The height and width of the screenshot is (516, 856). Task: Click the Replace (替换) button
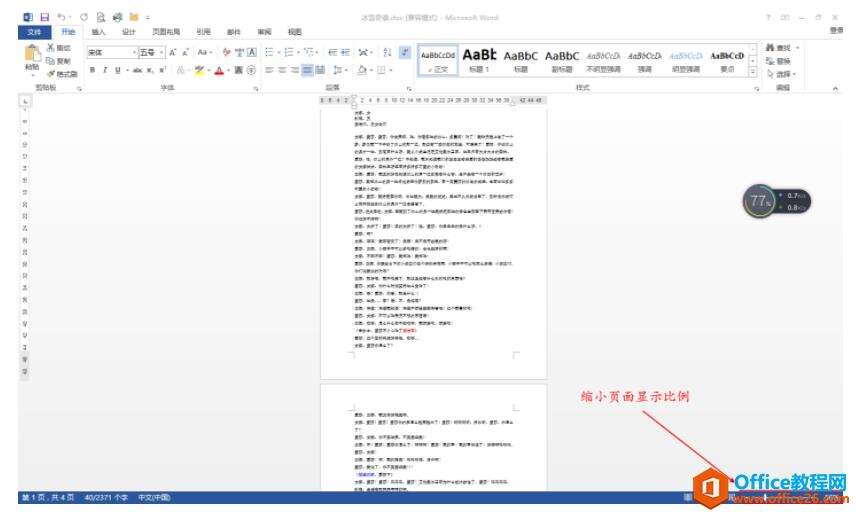[778, 61]
